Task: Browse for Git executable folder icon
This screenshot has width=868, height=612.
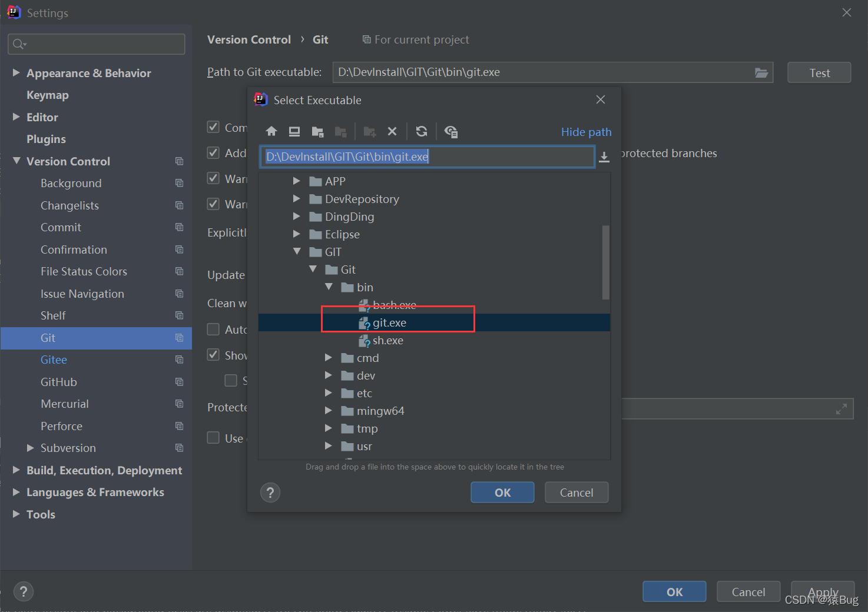Action: [x=761, y=72]
